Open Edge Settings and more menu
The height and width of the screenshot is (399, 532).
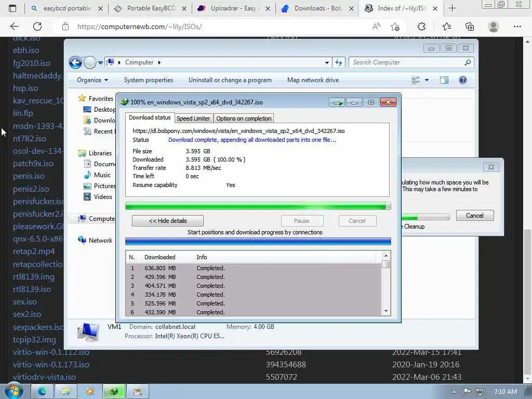point(517,26)
